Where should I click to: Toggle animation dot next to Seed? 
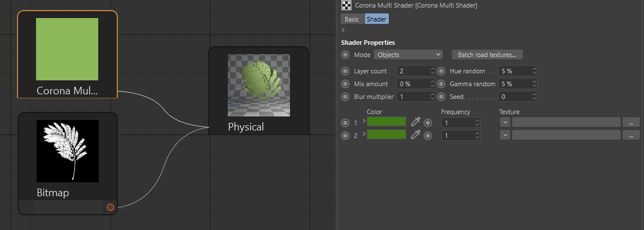click(x=441, y=97)
